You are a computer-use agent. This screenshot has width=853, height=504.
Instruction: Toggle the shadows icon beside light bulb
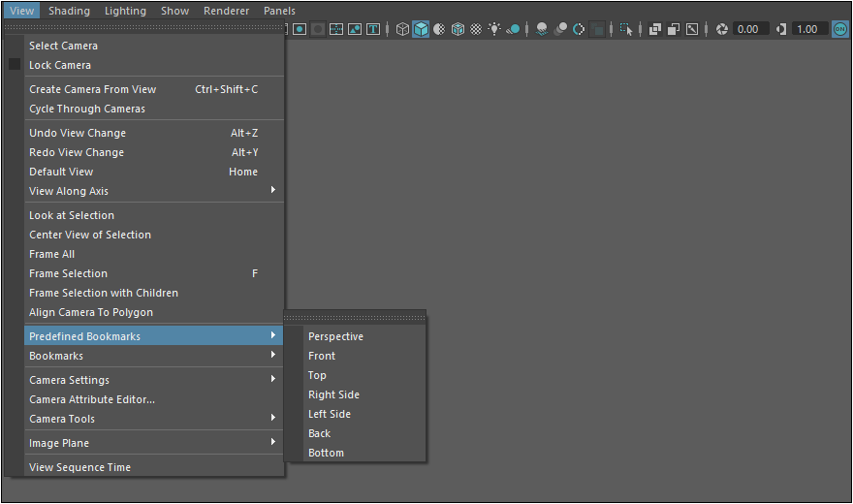point(513,29)
